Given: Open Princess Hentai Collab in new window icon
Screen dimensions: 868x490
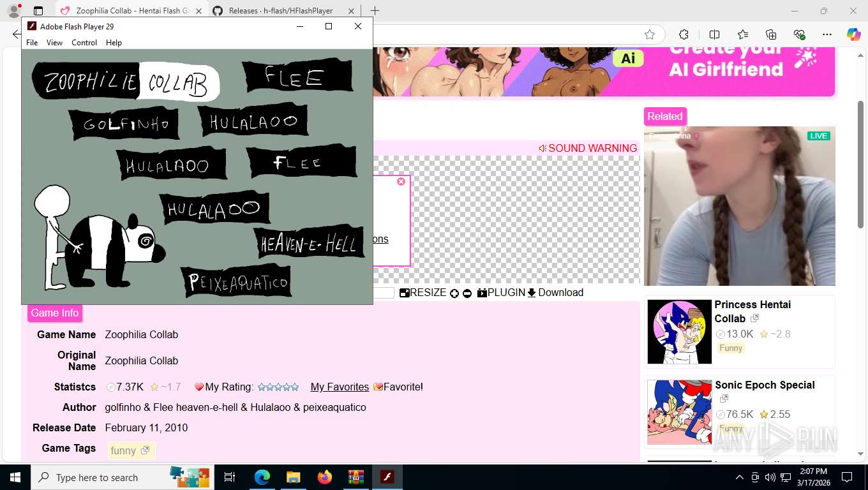Looking at the screenshot, I should tap(754, 318).
